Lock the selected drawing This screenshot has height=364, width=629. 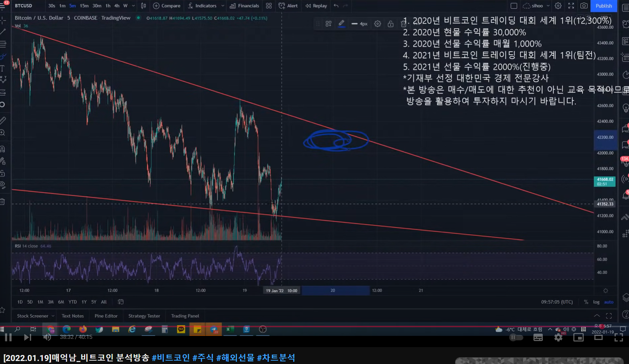(x=391, y=24)
